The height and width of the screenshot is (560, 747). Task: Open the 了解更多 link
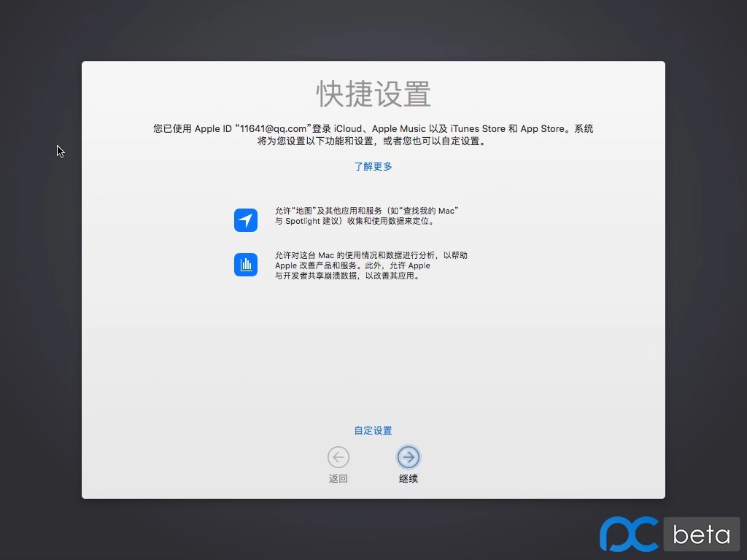coord(373,166)
